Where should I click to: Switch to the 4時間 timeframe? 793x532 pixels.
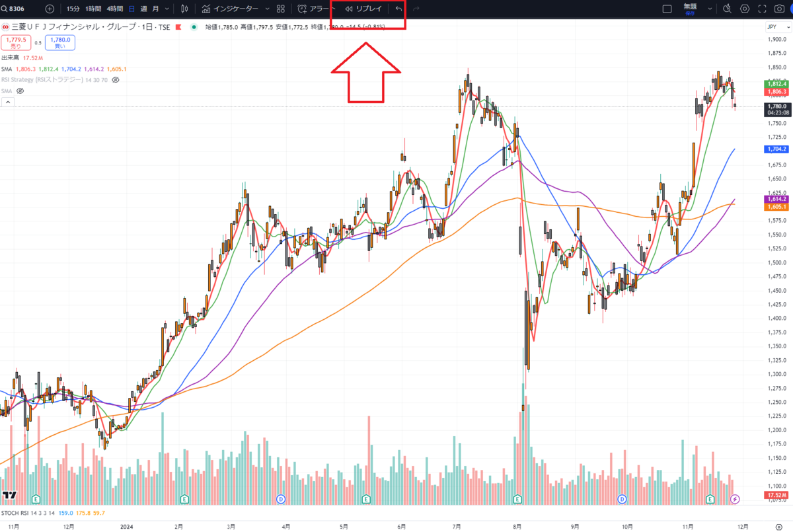click(x=114, y=9)
